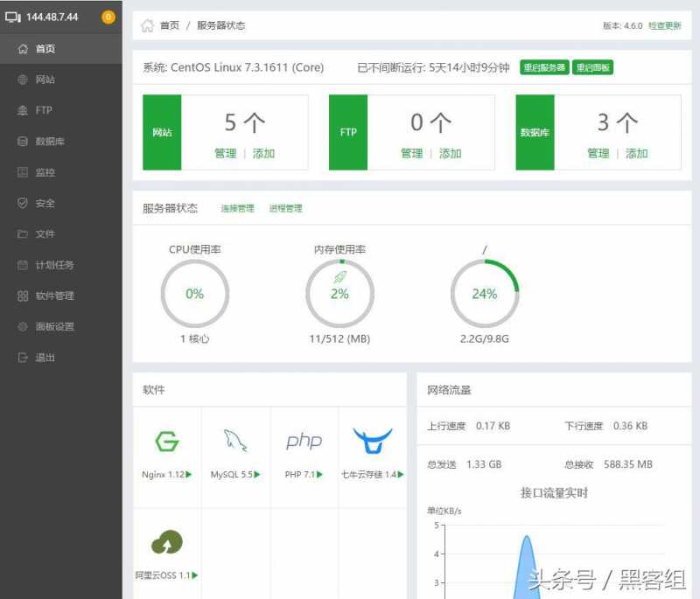The image size is (700, 599).
Task: Click 管理 under the 5 个 websites card
Action: pyautogui.click(x=226, y=153)
